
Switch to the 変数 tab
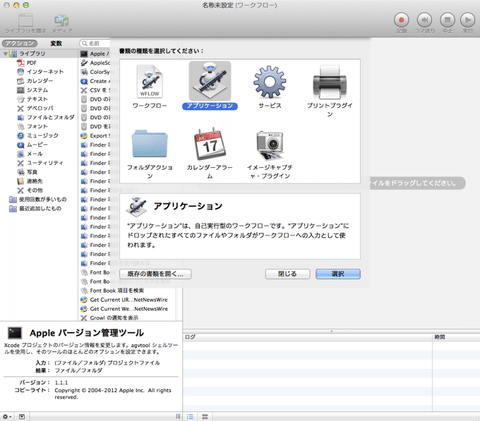pos(56,43)
